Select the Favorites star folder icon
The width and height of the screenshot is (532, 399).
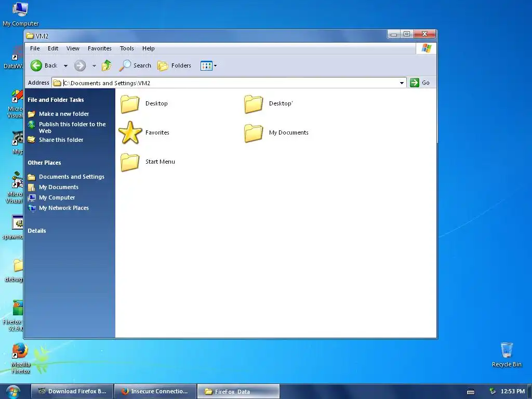(130, 132)
